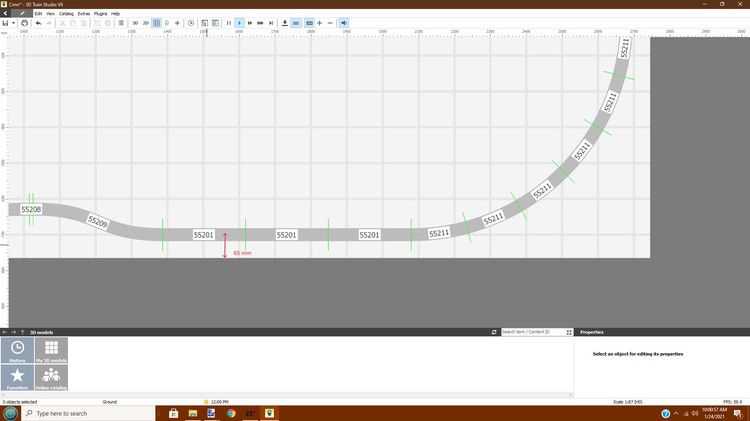Click the taskbar 'Type here to search' box
The width and height of the screenshot is (750, 421).
click(88, 413)
